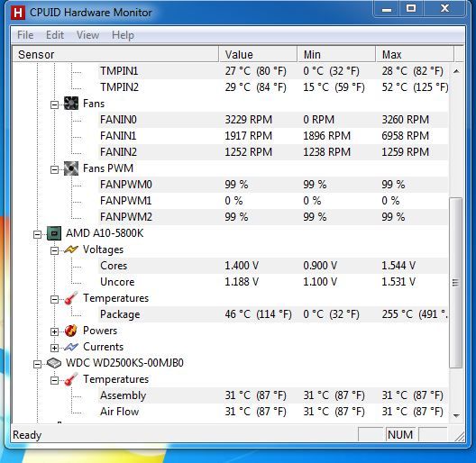Minimize the Hardware Monitor window
Image resolution: width=476 pixels, height=463 pixels.
[x=387, y=8]
